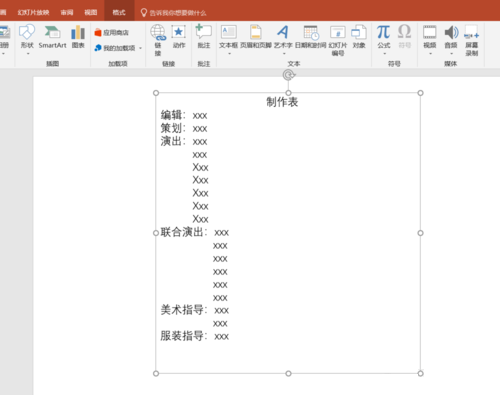Click the 编辑: xxx line
The width and height of the screenshot is (500, 395).
pos(184,115)
